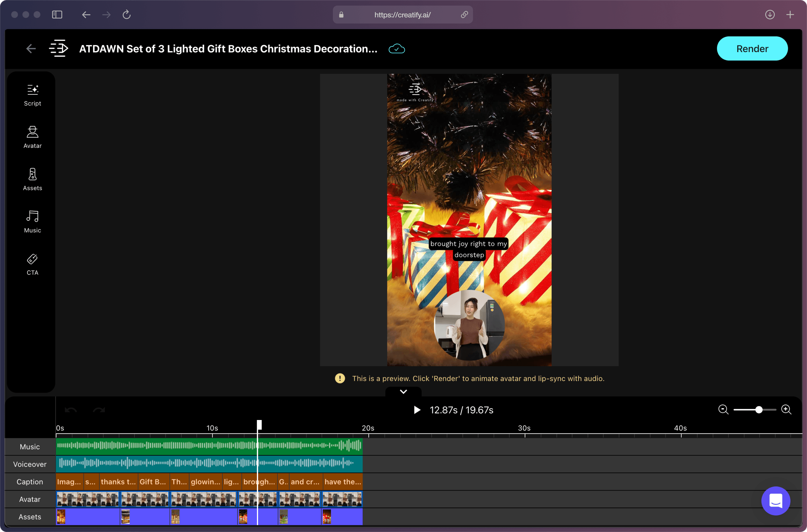Open the CTA panel
Screen dimensions: 807x532
pos(32,264)
